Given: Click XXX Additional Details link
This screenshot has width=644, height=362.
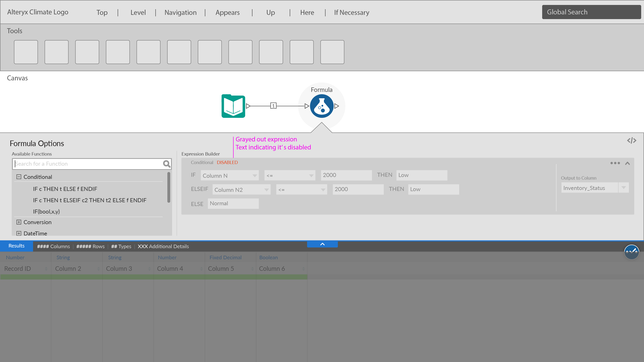Looking at the screenshot, I should click(163, 246).
